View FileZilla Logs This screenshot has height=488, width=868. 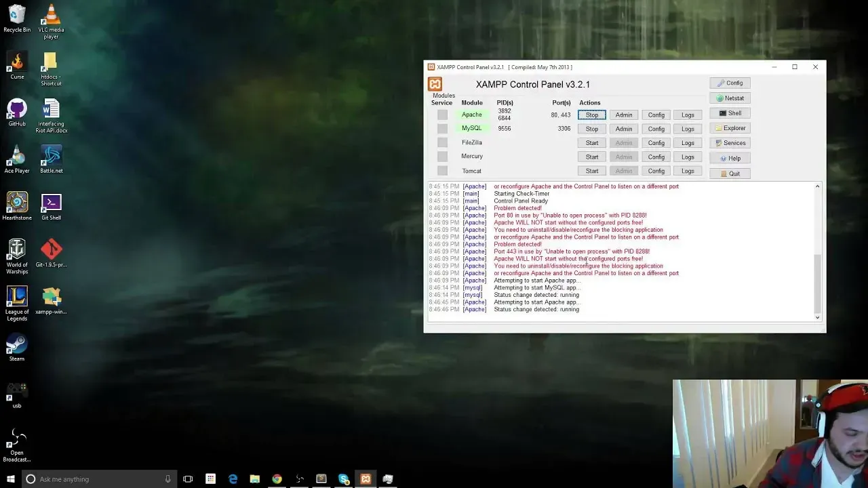688,143
